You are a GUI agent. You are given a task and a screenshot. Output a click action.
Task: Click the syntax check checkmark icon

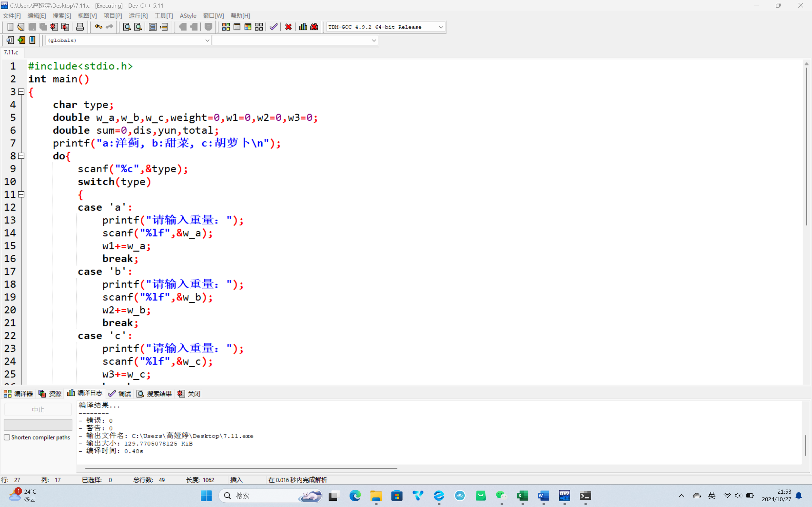273,27
